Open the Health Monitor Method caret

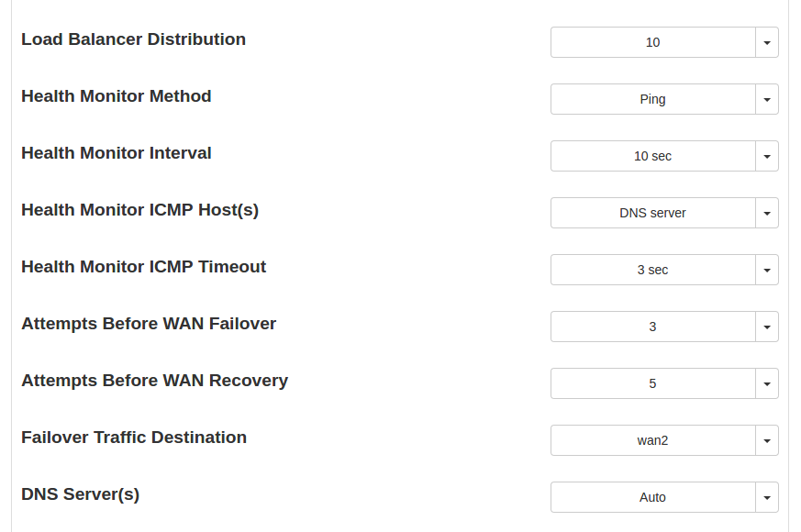point(767,99)
